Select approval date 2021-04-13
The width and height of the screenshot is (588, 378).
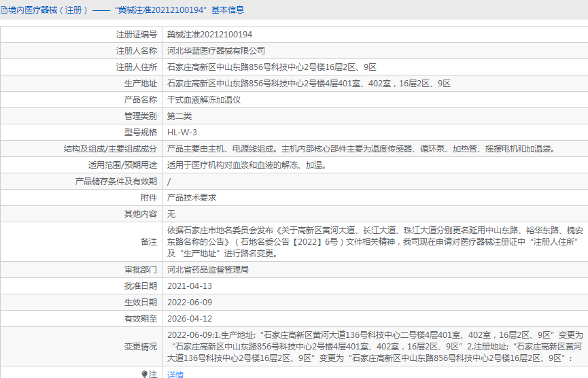[190, 286]
